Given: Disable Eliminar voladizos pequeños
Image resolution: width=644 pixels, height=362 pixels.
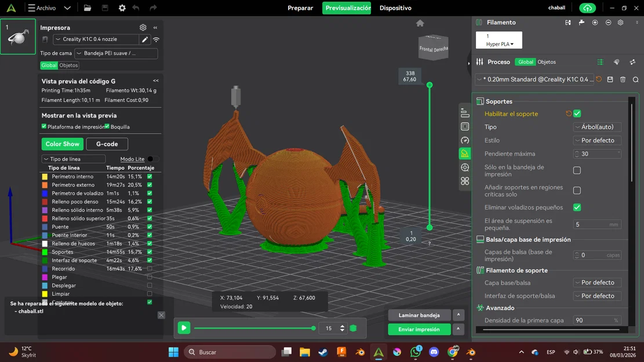Looking at the screenshot, I should [576, 207].
